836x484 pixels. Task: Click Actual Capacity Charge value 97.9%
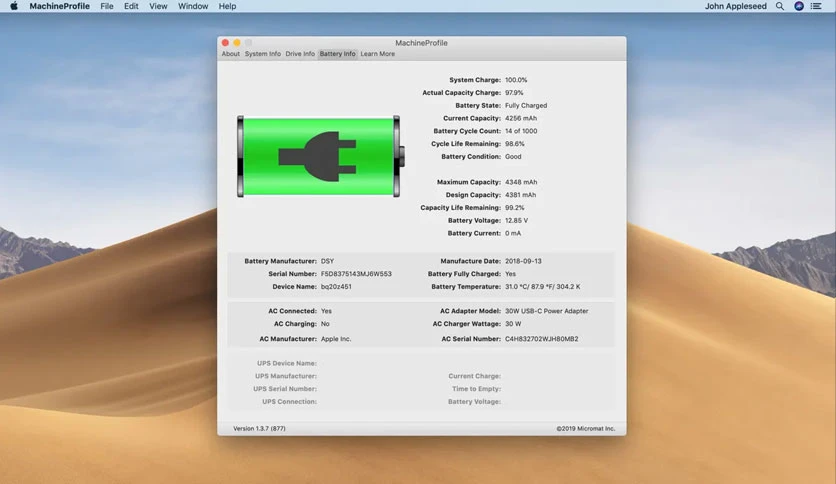pyautogui.click(x=514, y=93)
